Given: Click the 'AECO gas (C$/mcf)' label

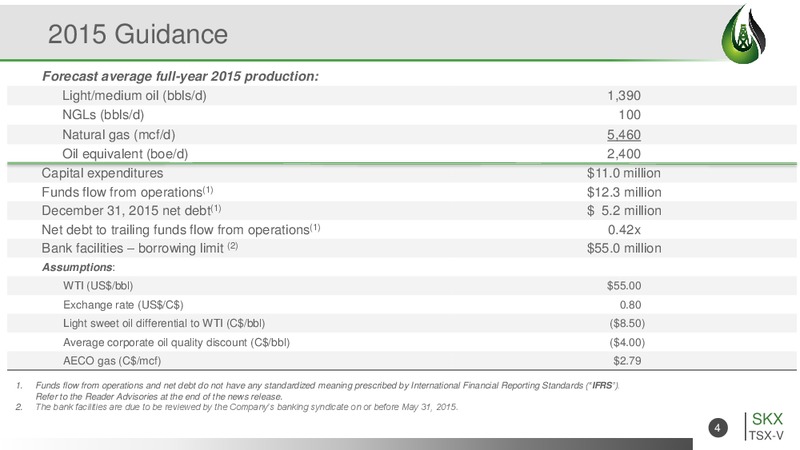Looking at the screenshot, I should tap(112, 361).
